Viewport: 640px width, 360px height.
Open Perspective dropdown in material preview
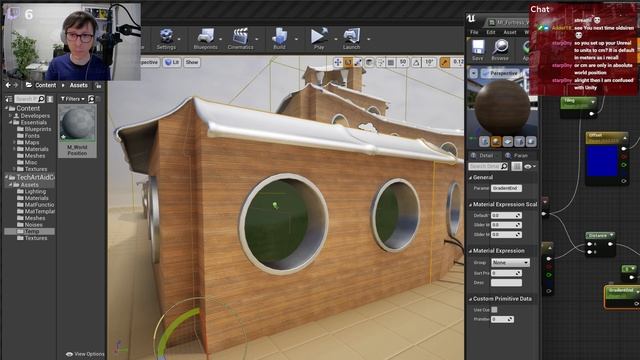click(x=500, y=73)
